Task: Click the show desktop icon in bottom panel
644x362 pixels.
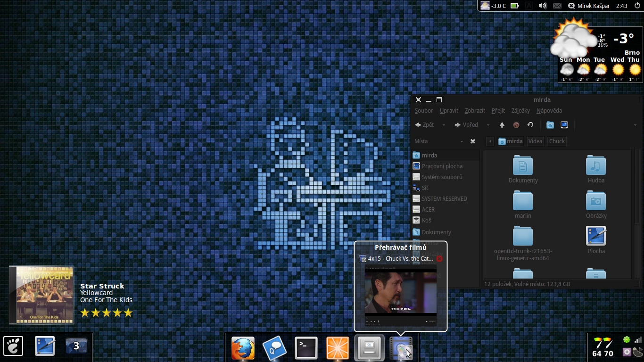Action: 45,346
